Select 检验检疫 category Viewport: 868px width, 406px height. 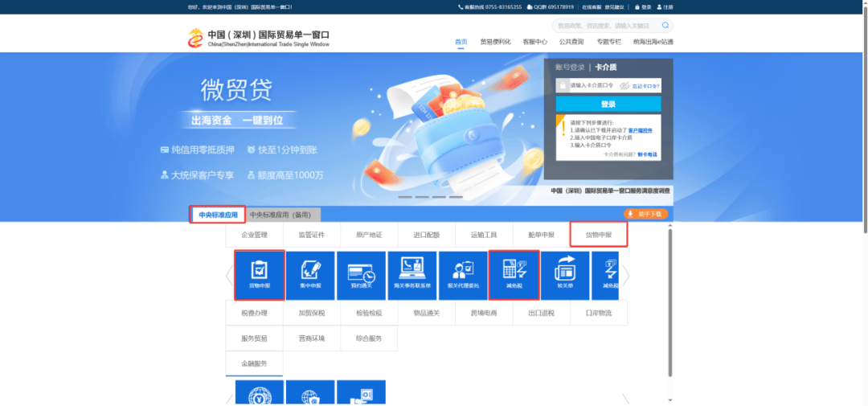(x=369, y=313)
